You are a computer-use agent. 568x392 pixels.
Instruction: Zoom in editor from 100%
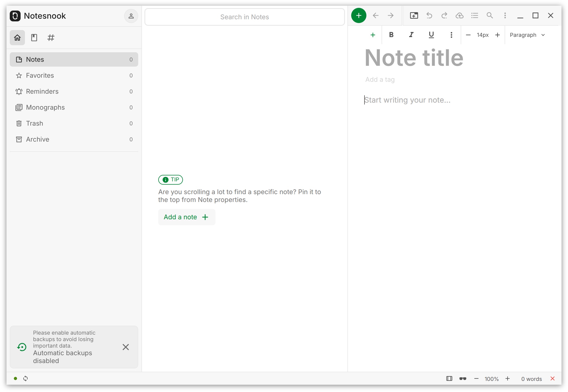508,379
